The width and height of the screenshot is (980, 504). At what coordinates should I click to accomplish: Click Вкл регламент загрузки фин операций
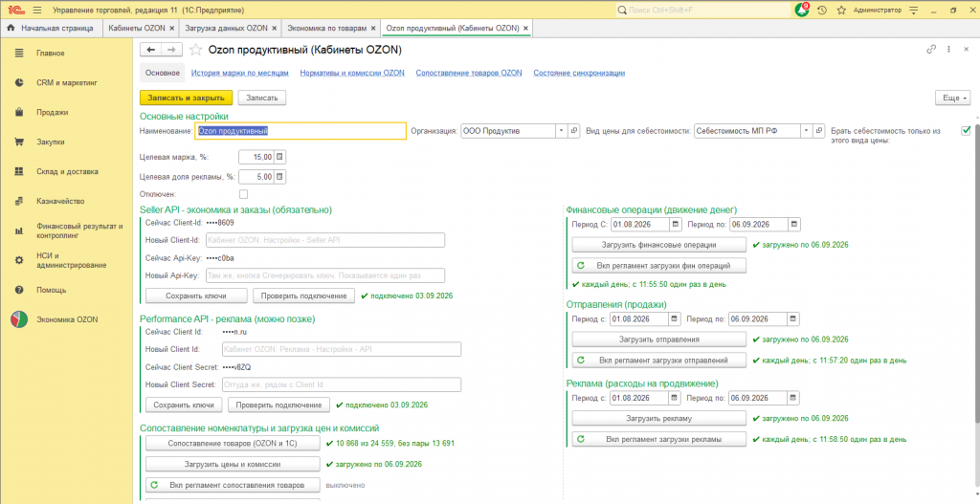[x=659, y=266]
